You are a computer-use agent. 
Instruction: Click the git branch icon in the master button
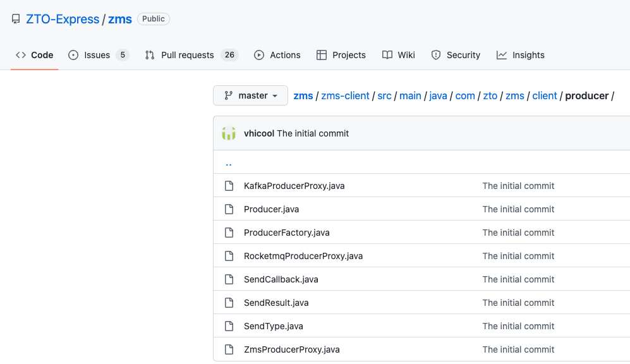(227, 95)
